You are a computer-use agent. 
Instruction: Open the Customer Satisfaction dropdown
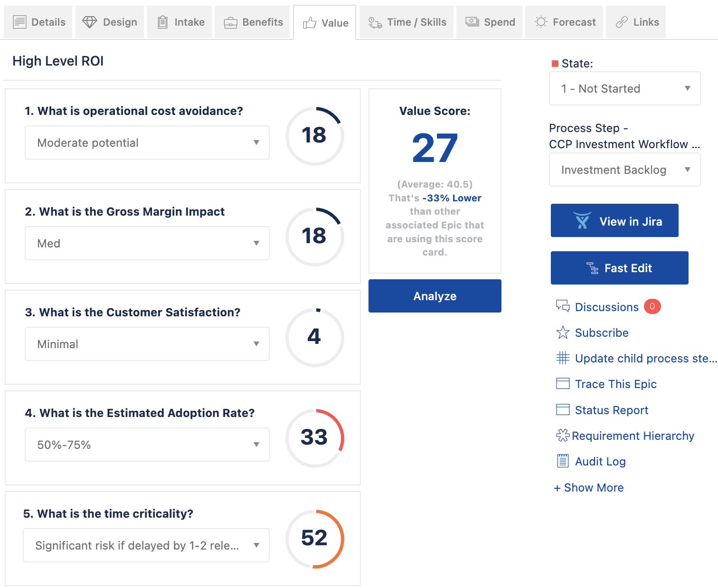[147, 344]
